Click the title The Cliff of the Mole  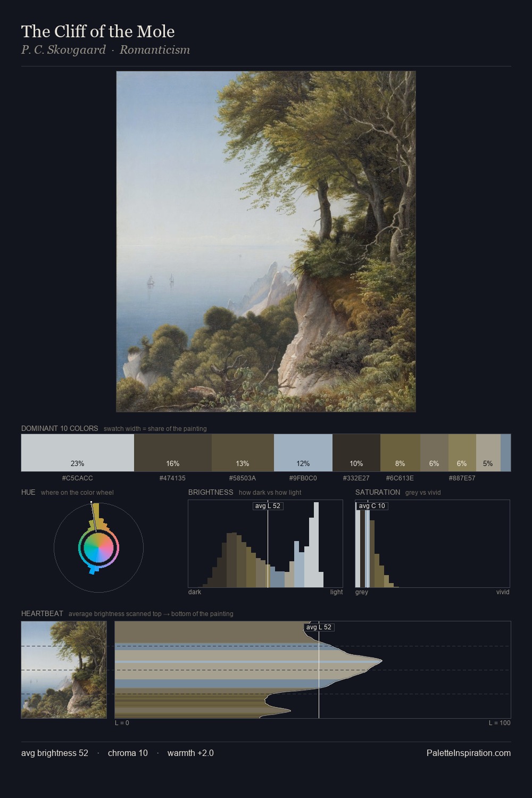point(98,31)
